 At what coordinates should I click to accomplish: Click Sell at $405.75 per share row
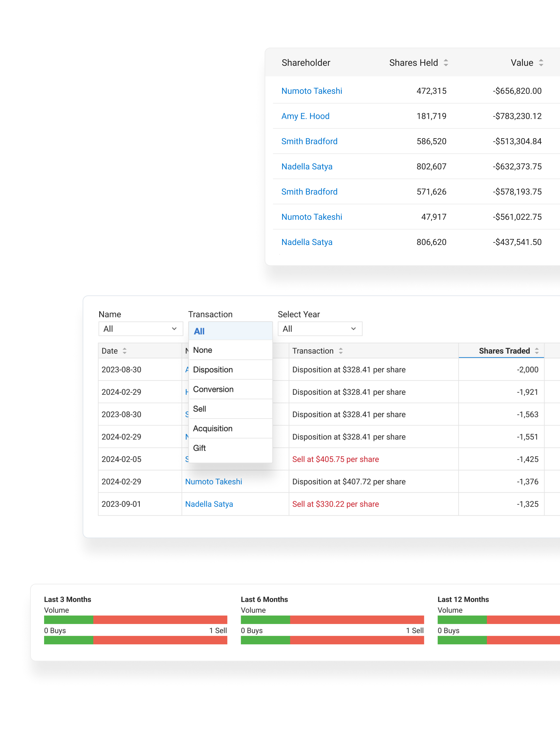[x=335, y=459]
